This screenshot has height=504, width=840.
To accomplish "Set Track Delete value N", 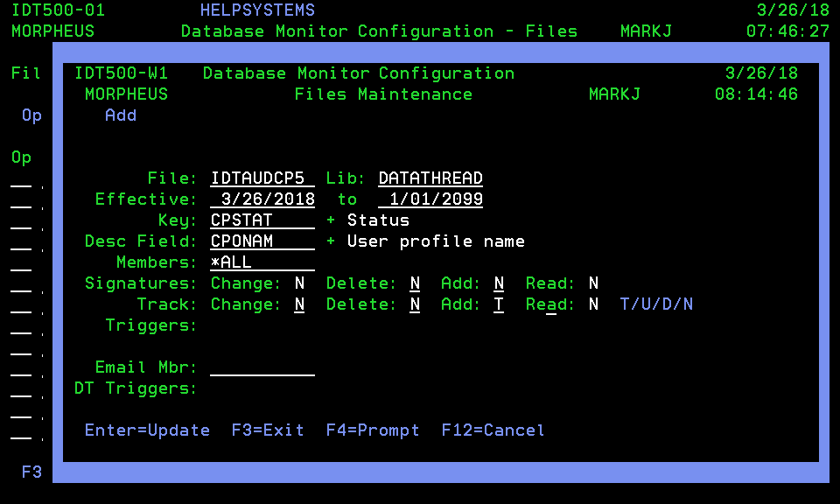I will (415, 304).
